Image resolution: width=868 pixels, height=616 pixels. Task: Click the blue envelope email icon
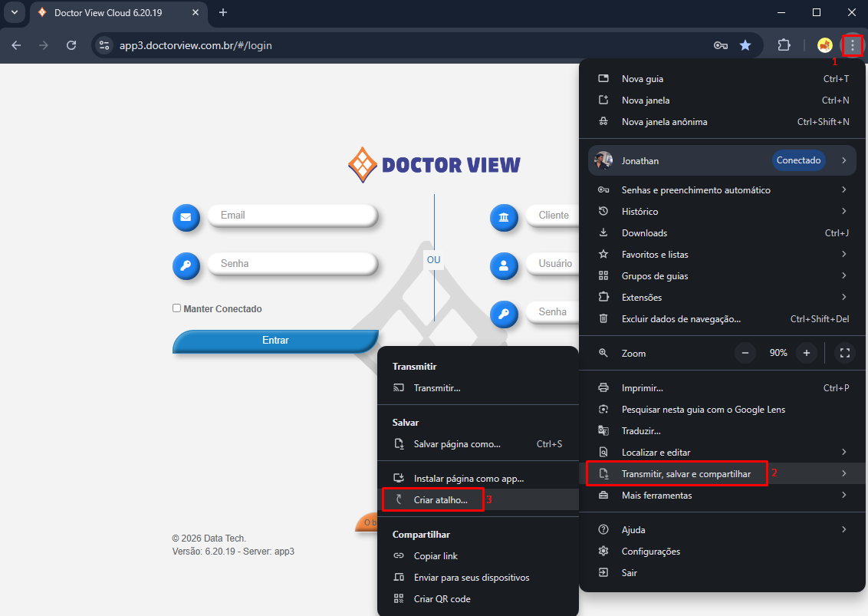[186, 217]
